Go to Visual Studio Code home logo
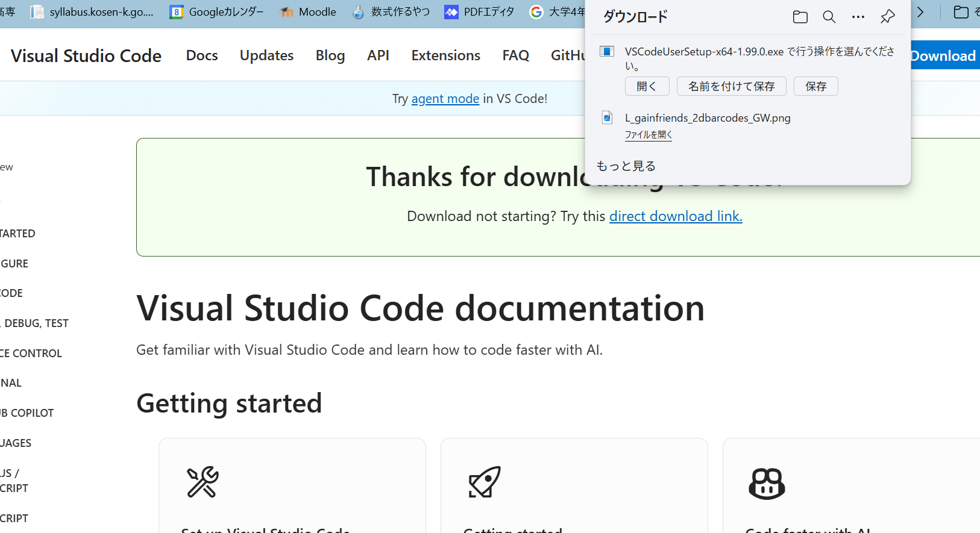The height and width of the screenshot is (533, 980). [86, 55]
